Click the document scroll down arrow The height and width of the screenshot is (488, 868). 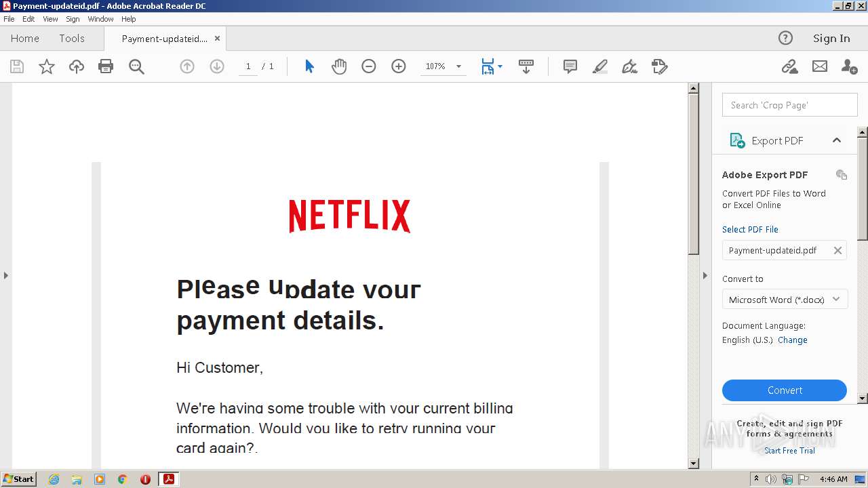tap(693, 464)
